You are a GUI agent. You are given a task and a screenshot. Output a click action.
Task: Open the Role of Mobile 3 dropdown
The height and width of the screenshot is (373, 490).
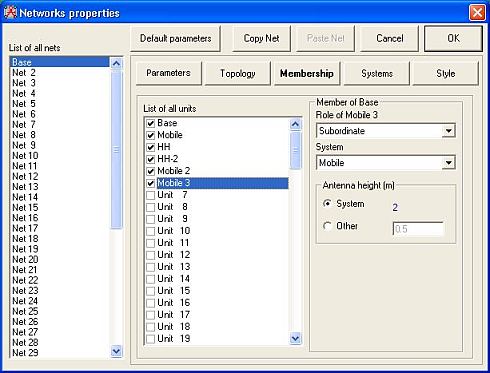coord(449,131)
